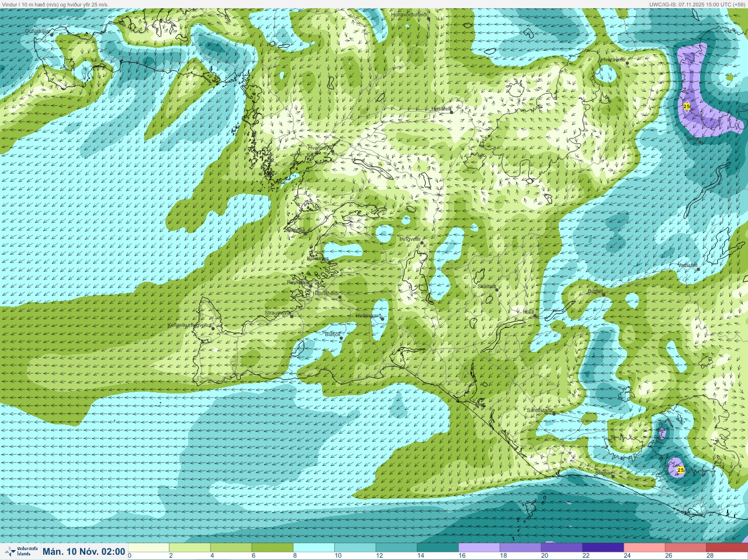Screen dimensions: 748x560
Task: Click the Bláfjöll station dot
Action: click(x=342, y=337)
